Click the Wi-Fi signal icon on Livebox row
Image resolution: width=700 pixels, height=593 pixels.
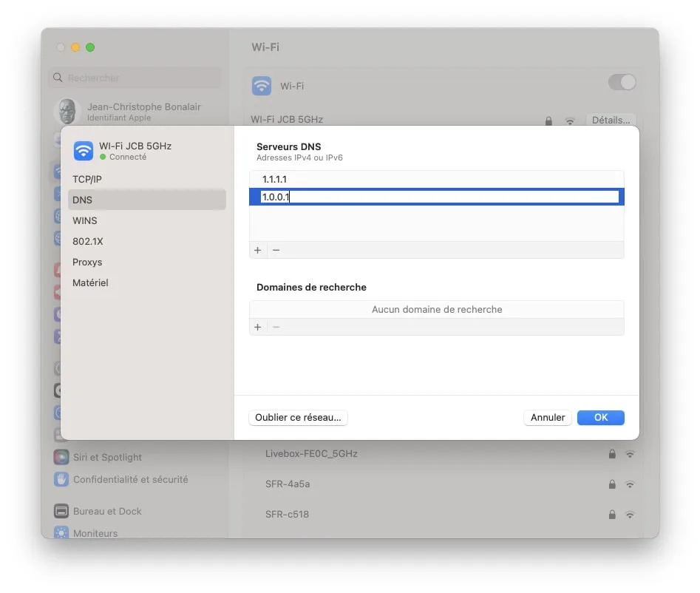(x=630, y=454)
